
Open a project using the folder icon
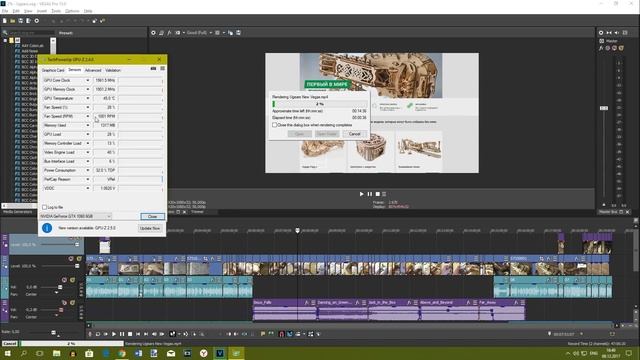(13, 20)
